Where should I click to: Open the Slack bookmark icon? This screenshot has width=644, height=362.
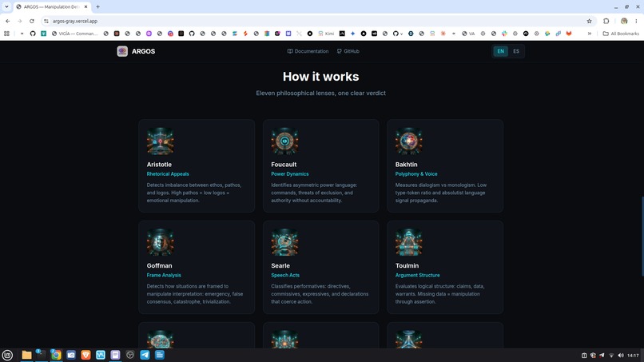[504, 34]
